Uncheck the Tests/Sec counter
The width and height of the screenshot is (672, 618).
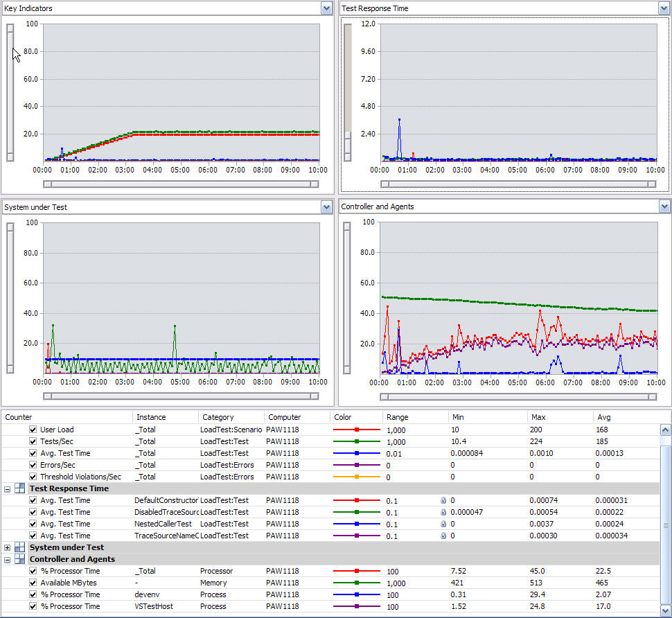[33, 441]
